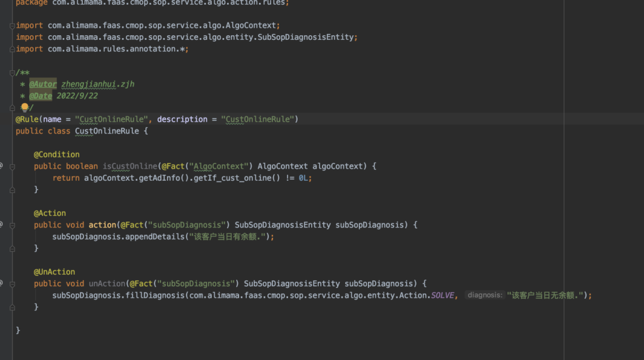Click the yellow lightbulb quick-fix icon
The width and height of the screenshot is (644, 360).
pos(24,107)
